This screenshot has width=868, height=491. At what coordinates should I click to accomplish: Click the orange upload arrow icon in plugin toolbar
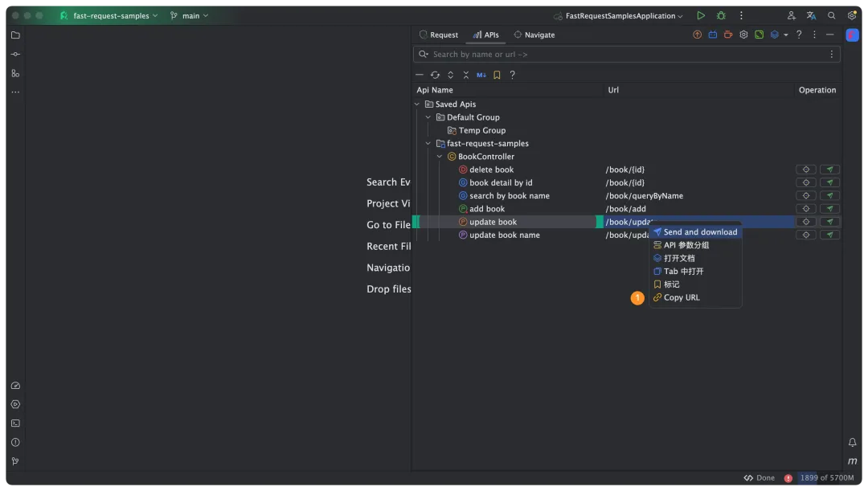coord(697,35)
